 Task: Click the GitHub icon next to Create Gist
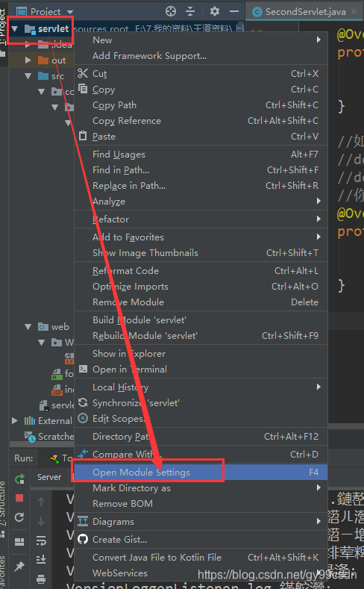83,540
